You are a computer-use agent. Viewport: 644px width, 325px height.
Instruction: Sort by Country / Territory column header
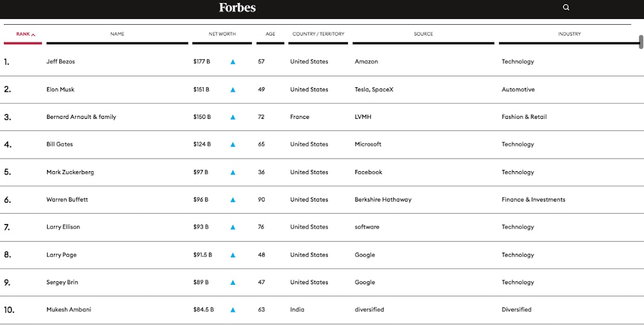click(x=318, y=34)
